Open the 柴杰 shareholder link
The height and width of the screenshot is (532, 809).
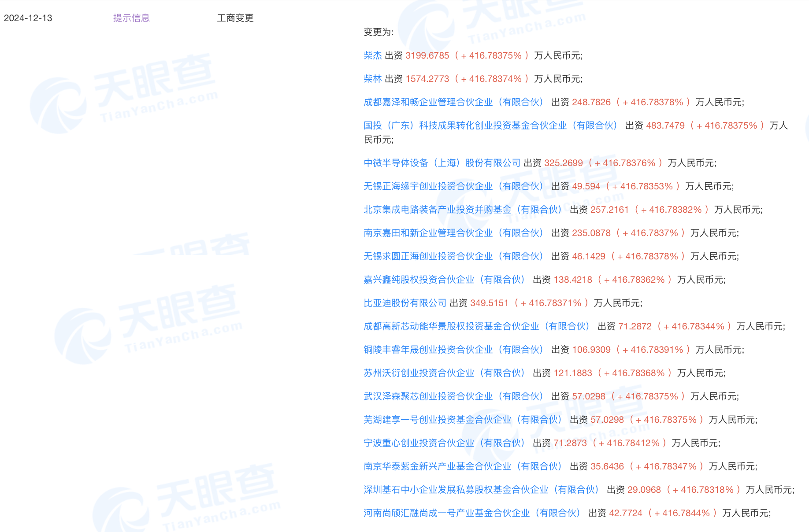coord(373,55)
